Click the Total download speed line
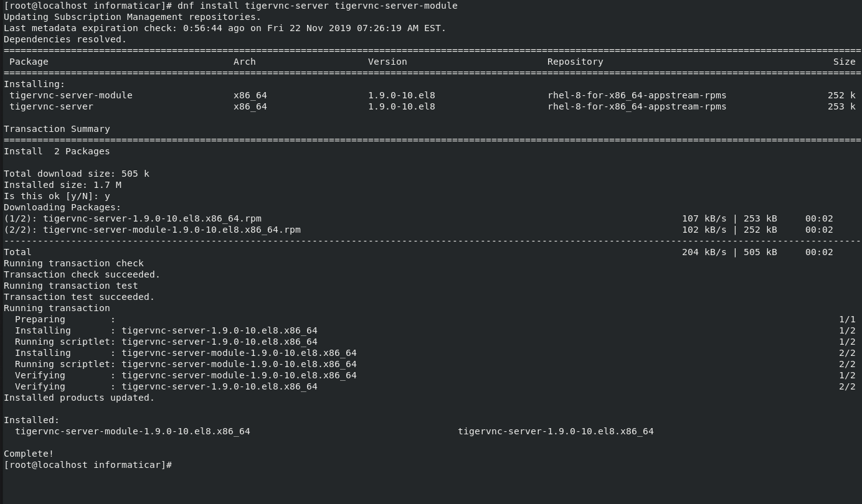 pos(419,252)
